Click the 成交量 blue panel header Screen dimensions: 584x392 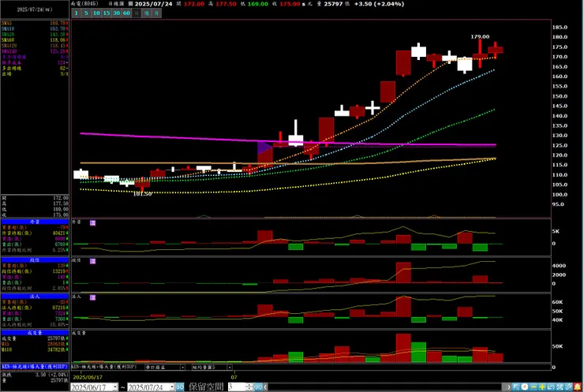tap(35, 333)
